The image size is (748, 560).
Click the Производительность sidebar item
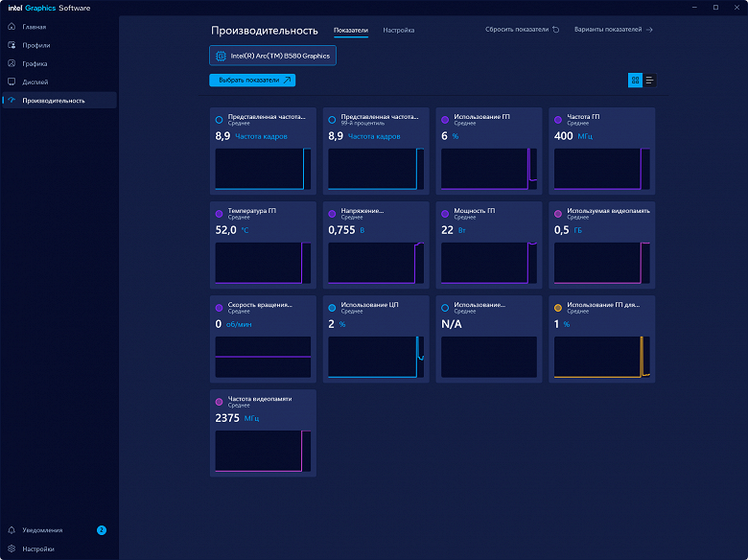coord(59,100)
